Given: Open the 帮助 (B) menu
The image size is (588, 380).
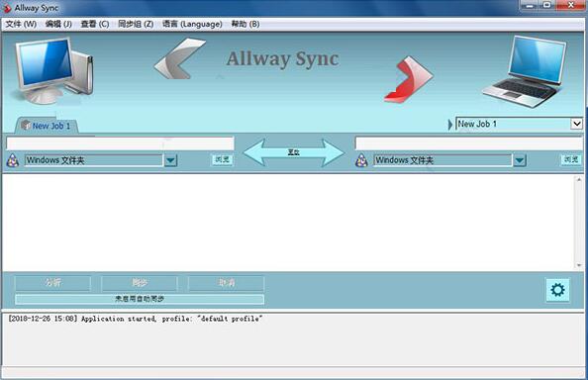Looking at the screenshot, I should point(245,24).
